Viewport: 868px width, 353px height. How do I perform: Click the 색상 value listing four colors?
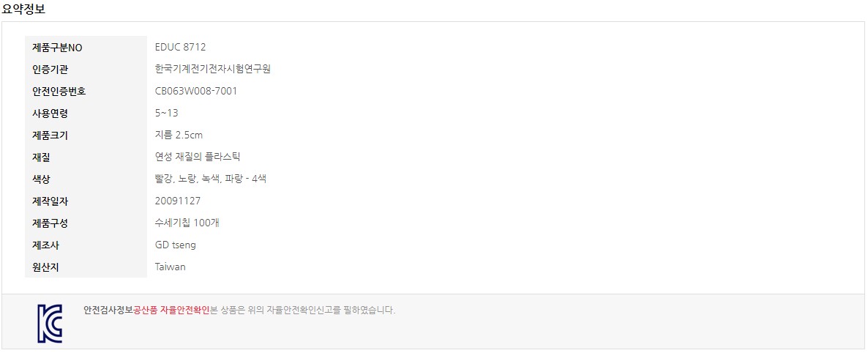point(211,179)
